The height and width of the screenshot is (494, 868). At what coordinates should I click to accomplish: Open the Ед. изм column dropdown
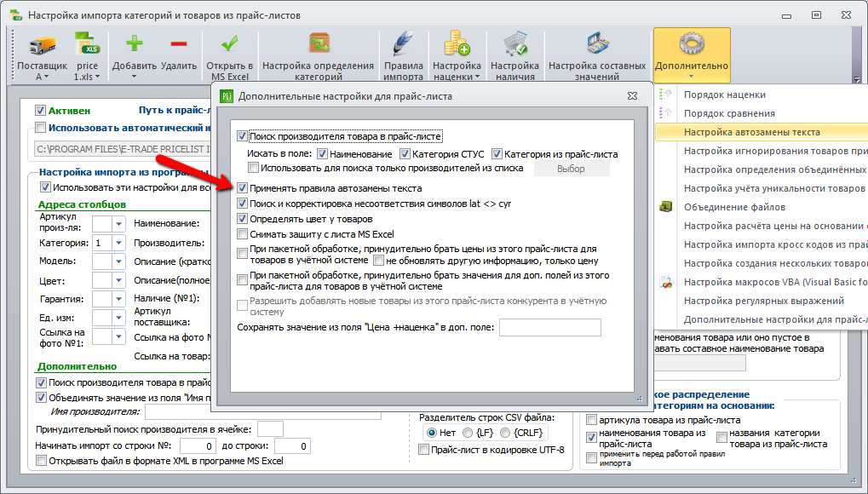click(x=119, y=318)
